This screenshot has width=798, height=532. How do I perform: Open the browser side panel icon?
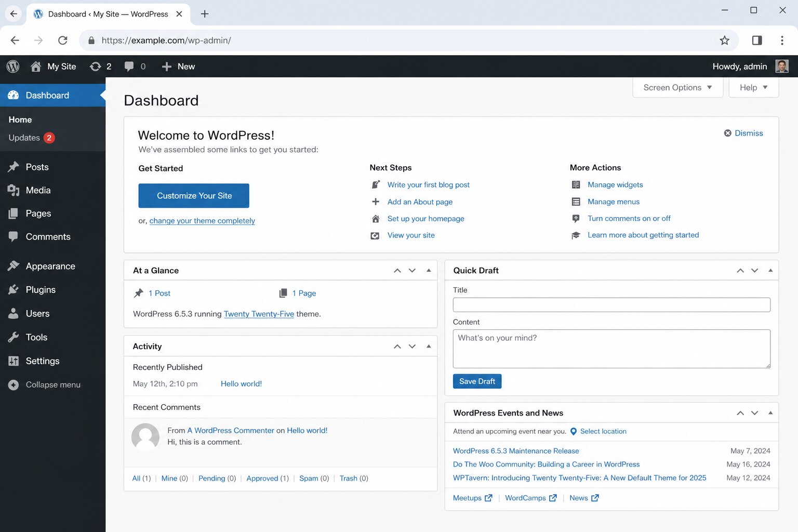[x=757, y=40]
